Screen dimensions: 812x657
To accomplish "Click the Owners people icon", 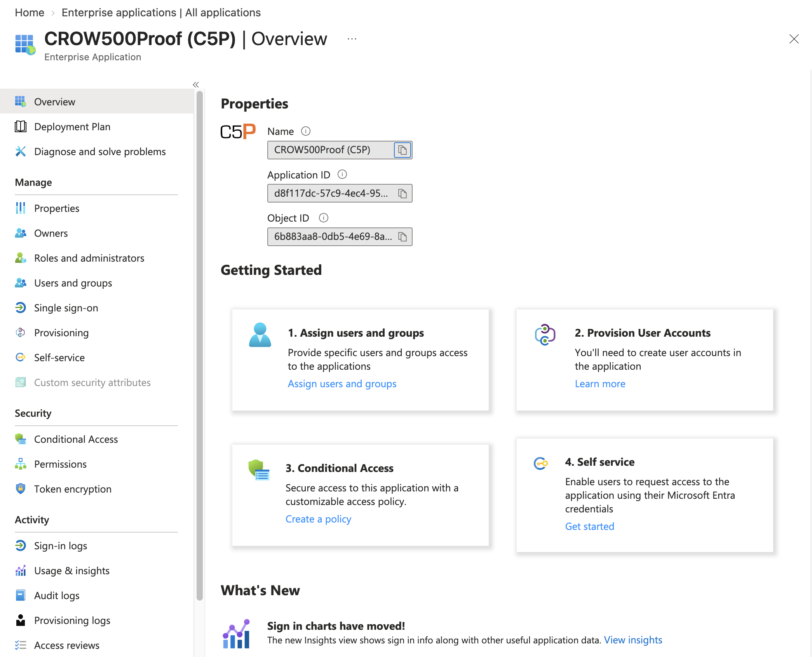I will click(21, 233).
